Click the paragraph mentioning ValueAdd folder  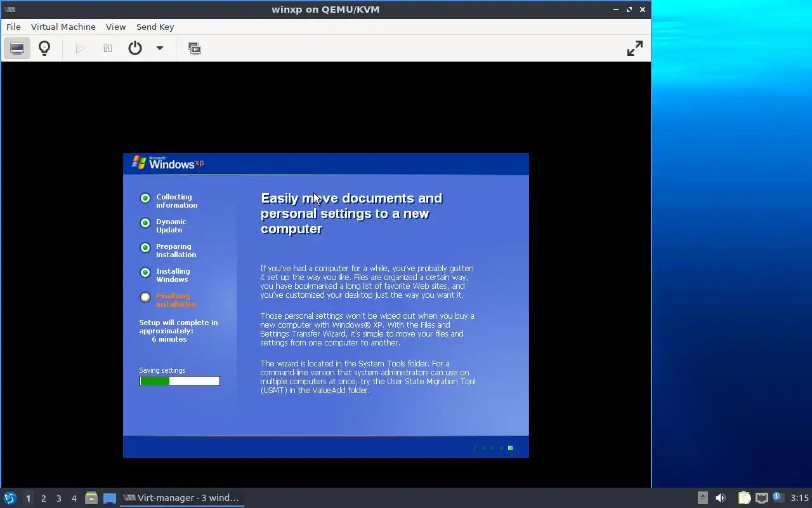point(367,377)
